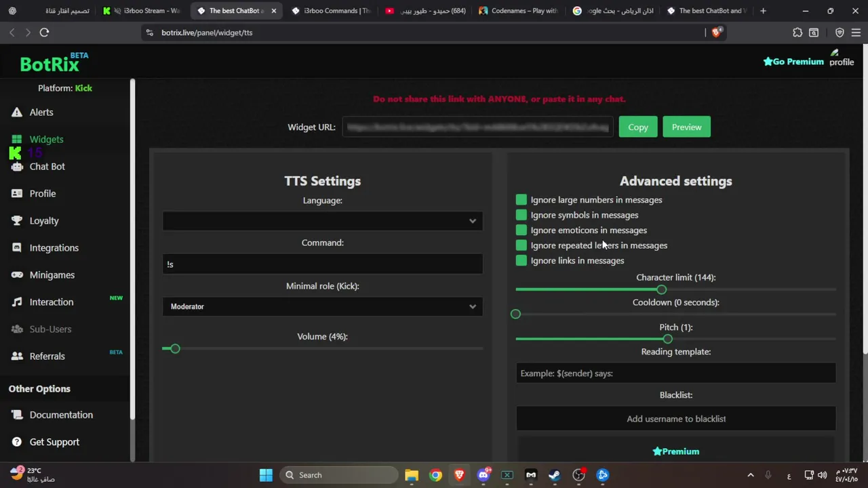Click the profile icon in the header

pos(841,58)
